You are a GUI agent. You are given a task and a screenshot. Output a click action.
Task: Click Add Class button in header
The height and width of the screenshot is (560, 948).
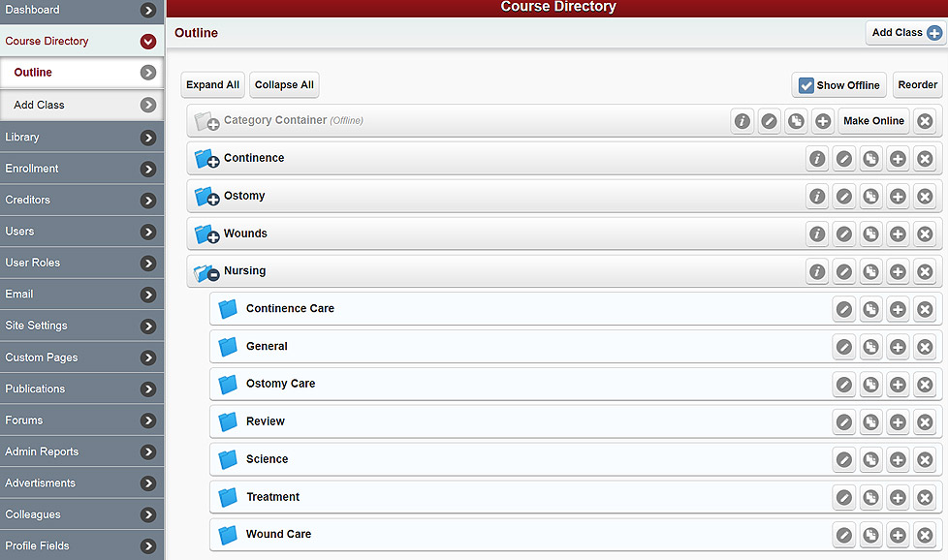[x=905, y=33]
